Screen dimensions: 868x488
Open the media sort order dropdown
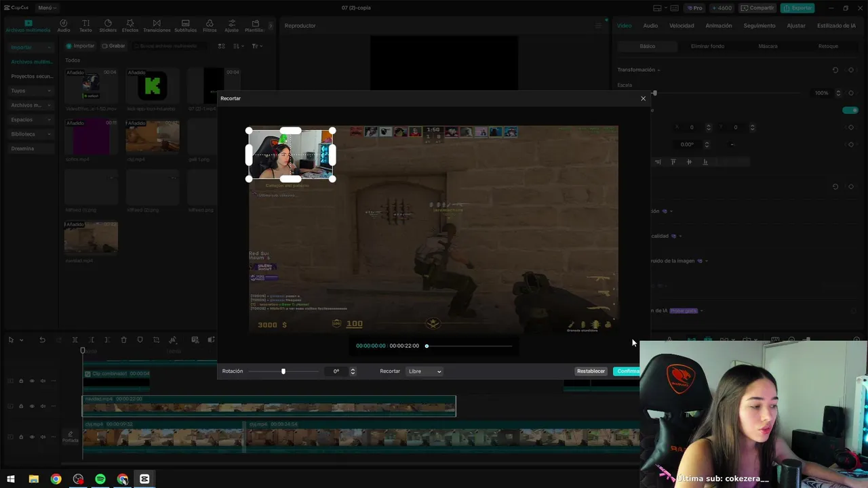click(x=238, y=46)
